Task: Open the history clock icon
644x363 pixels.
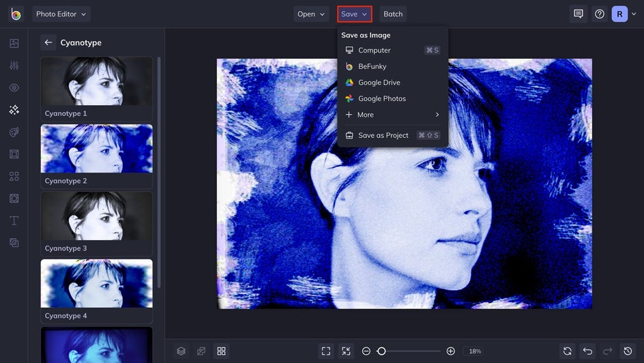Action: coord(628,351)
